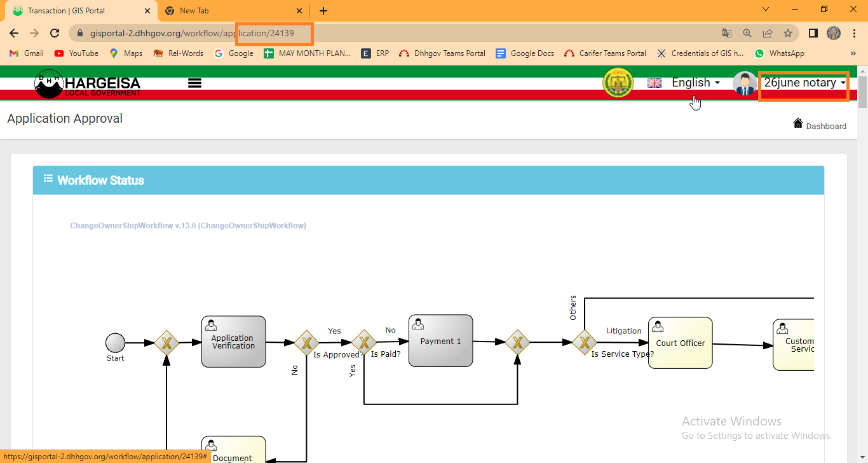Reload the current page
The height and width of the screenshot is (463, 868).
point(55,33)
